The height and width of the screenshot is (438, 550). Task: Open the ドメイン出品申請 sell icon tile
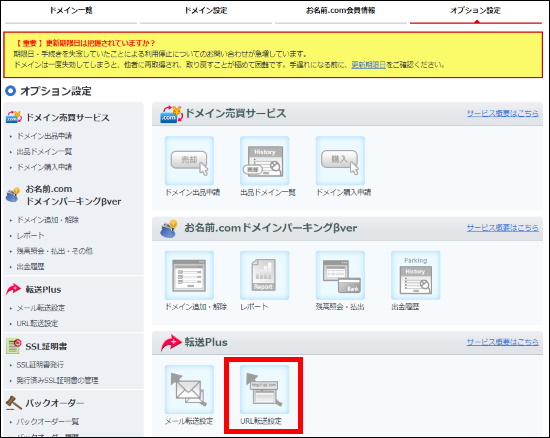pyautogui.click(x=189, y=161)
